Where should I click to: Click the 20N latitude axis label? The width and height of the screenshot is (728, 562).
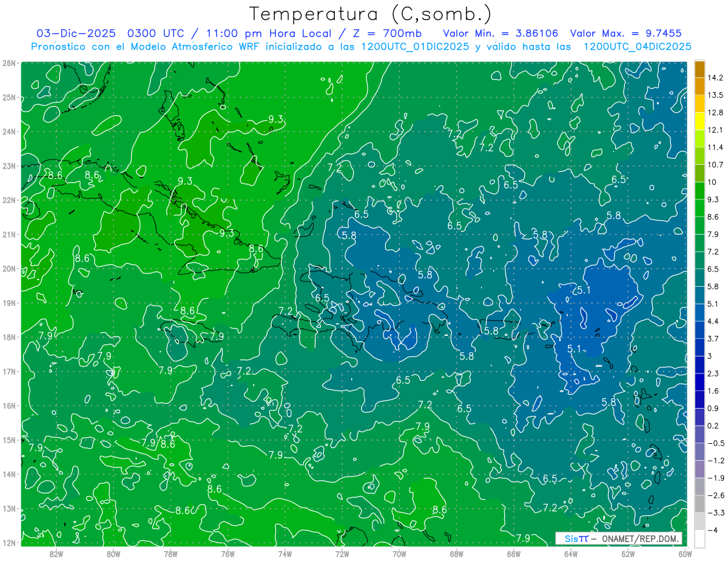point(8,269)
